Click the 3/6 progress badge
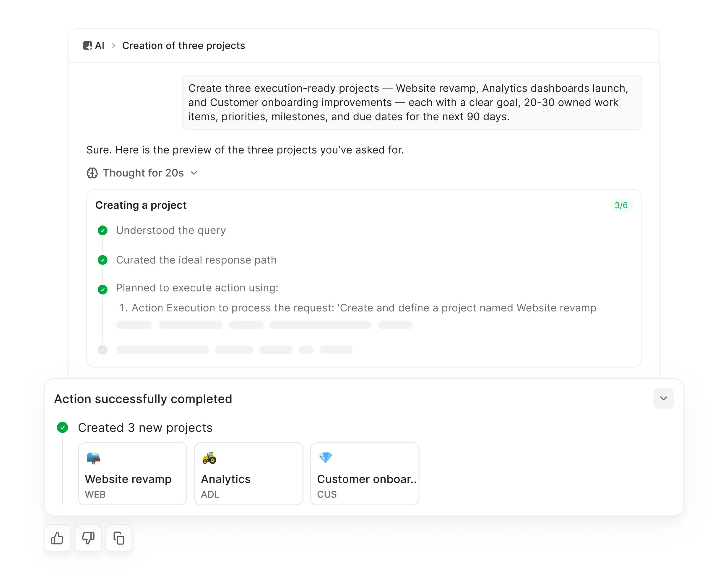Viewport: 728px width, 582px height. (x=621, y=205)
